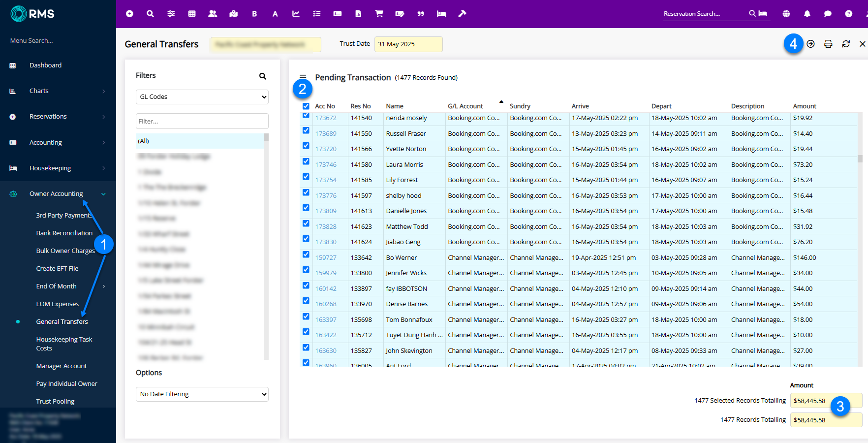Viewport: 868px width, 443px height.
Task: Refresh the General Transfers list
Action: [846, 44]
